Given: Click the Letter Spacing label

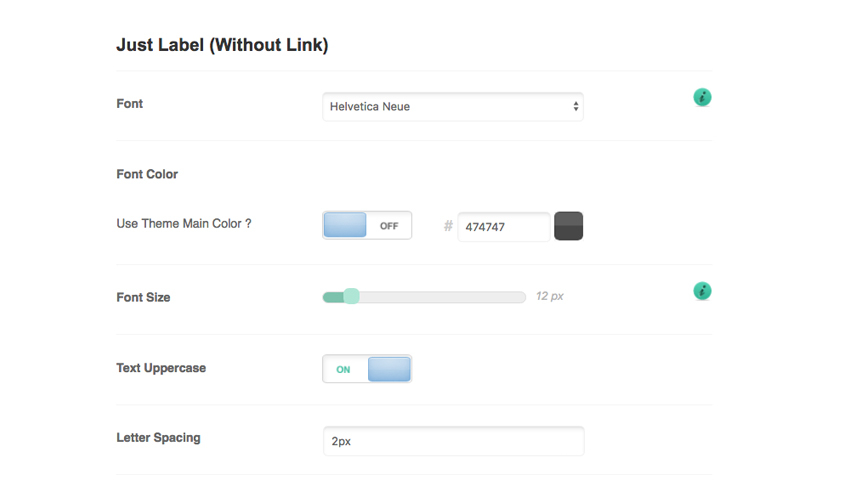Looking at the screenshot, I should pos(158,438).
